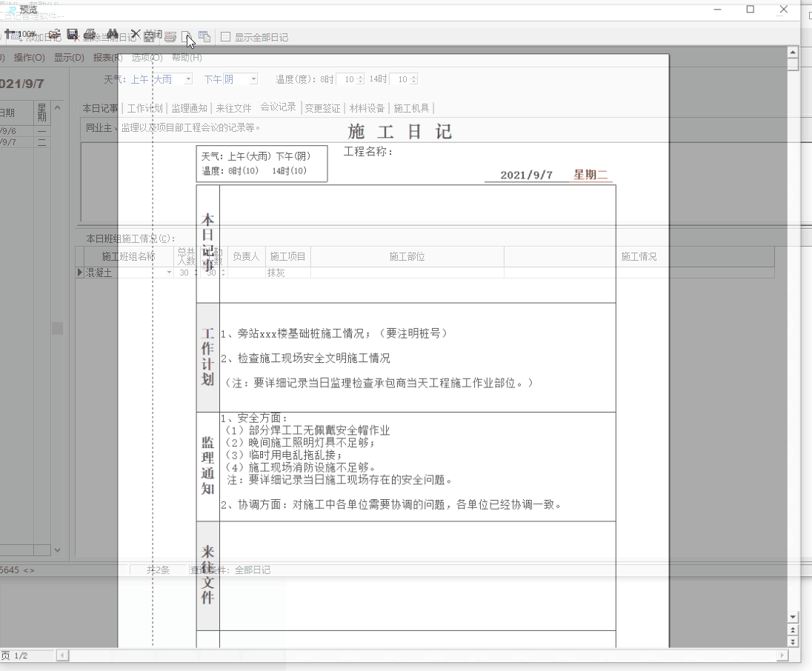Click the Save toolbar icon

pos(72,34)
